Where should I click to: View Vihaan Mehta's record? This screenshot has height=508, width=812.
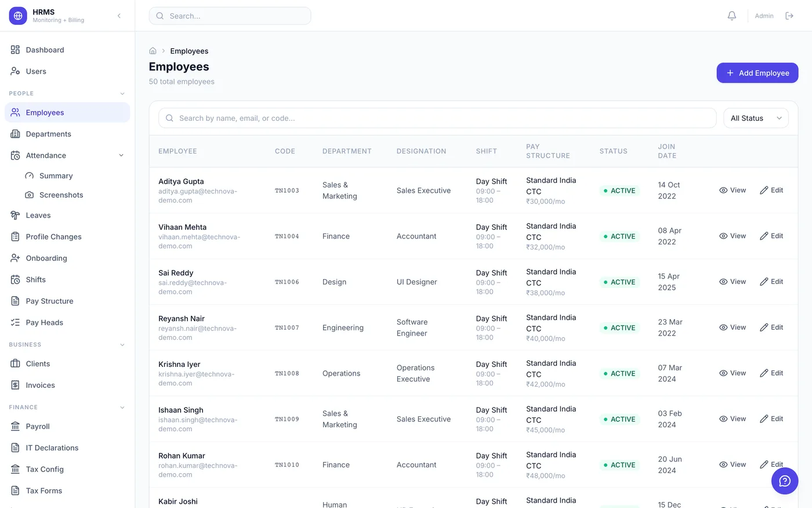pyautogui.click(x=733, y=236)
